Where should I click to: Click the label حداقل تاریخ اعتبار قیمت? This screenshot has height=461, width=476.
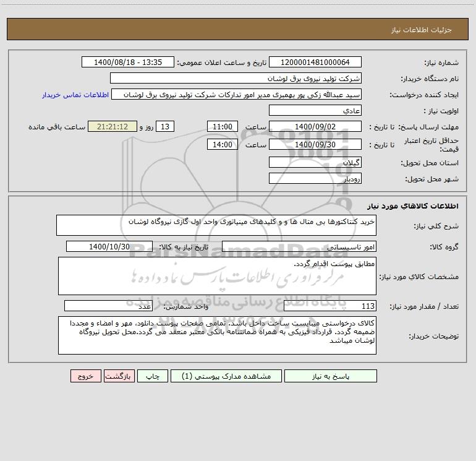pos(431,145)
